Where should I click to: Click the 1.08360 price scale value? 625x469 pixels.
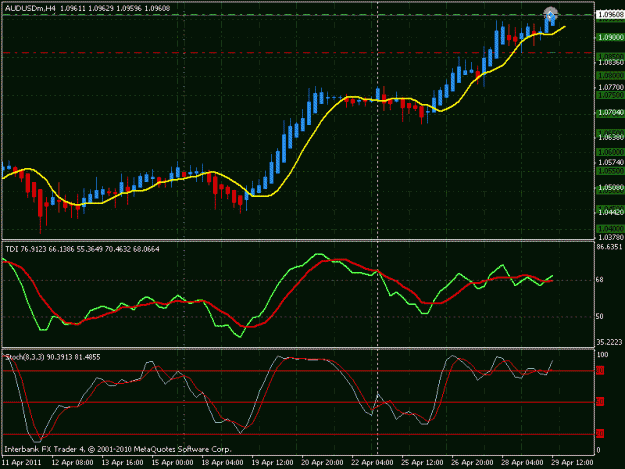610,63
